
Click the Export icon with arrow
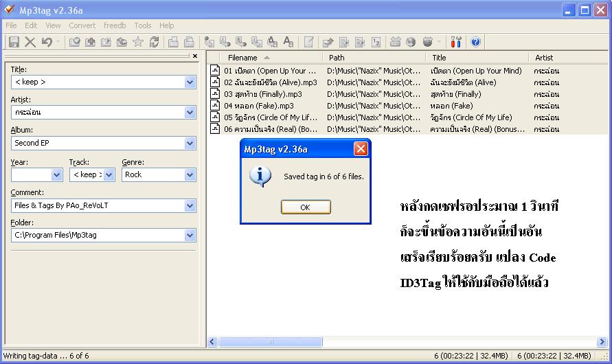click(328, 42)
